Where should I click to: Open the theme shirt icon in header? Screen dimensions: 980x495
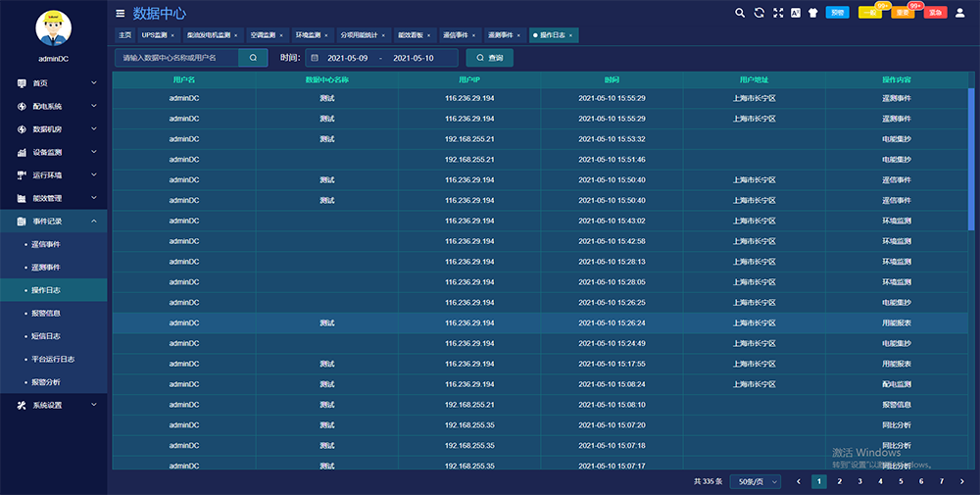[813, 13]
